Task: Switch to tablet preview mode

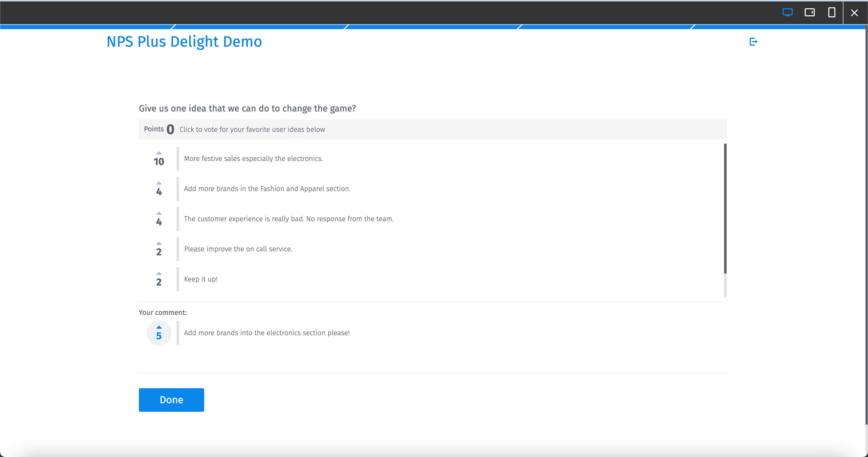Action: (x=809, y=13)
